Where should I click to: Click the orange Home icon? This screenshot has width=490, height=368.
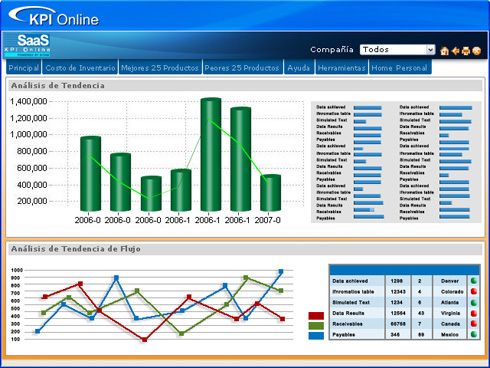tap(444, 51)
